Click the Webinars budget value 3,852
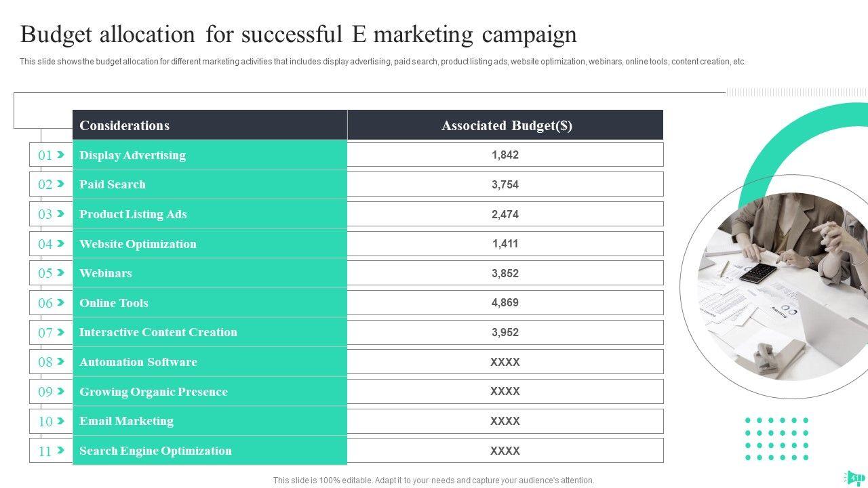 click(505, 273)
